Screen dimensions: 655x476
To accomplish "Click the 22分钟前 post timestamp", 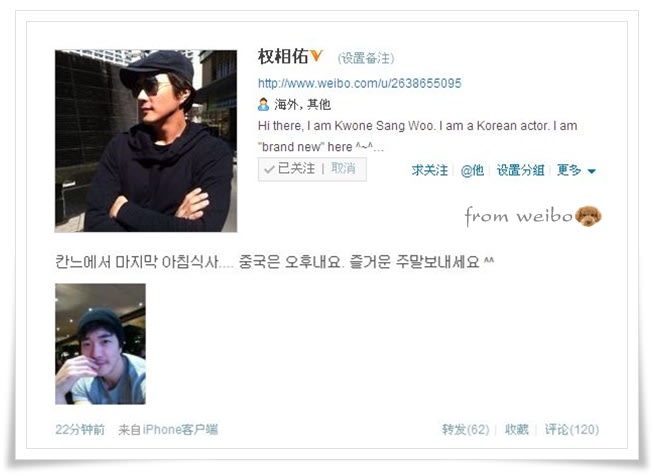I will click(80, 429).
